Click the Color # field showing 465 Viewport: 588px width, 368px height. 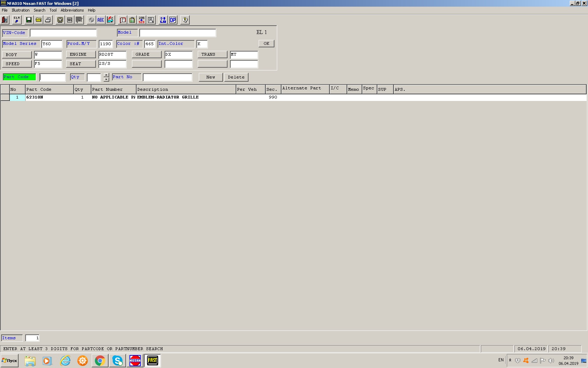pos(150,44)
